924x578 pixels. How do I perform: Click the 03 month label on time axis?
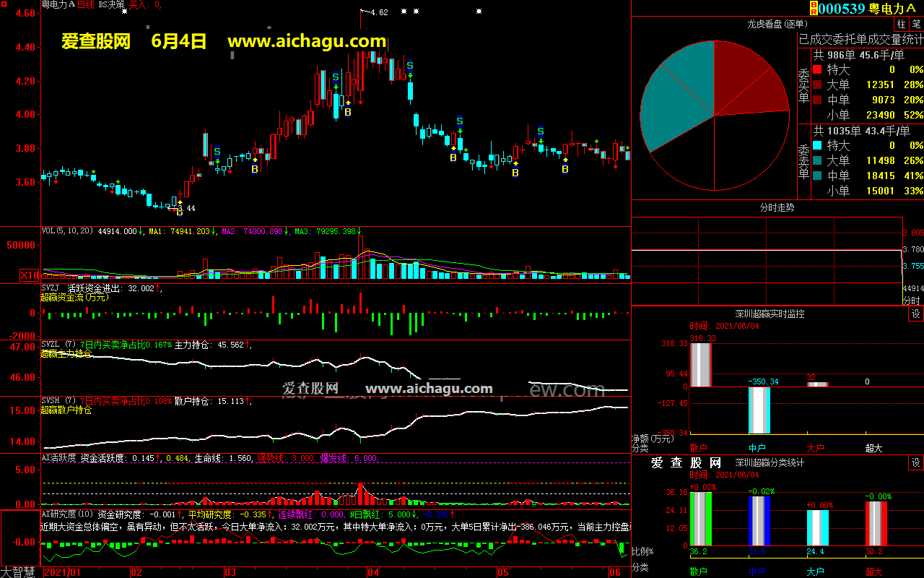pos(230,572)
